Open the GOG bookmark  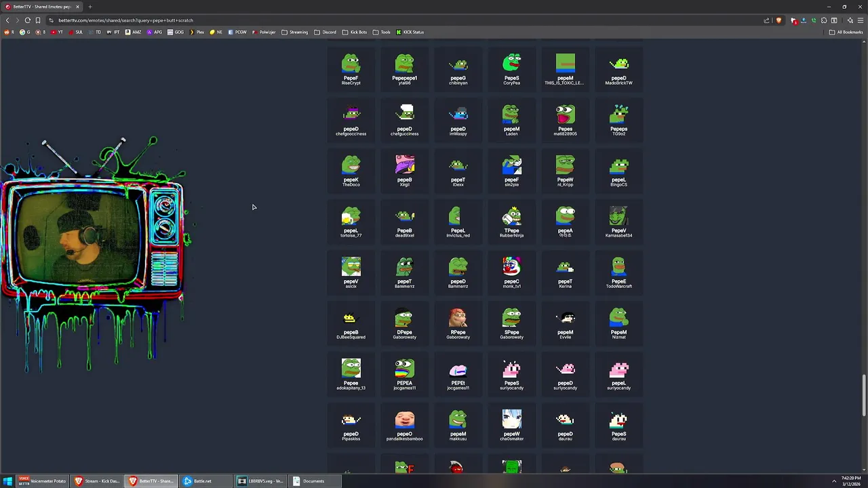[176, 32]
